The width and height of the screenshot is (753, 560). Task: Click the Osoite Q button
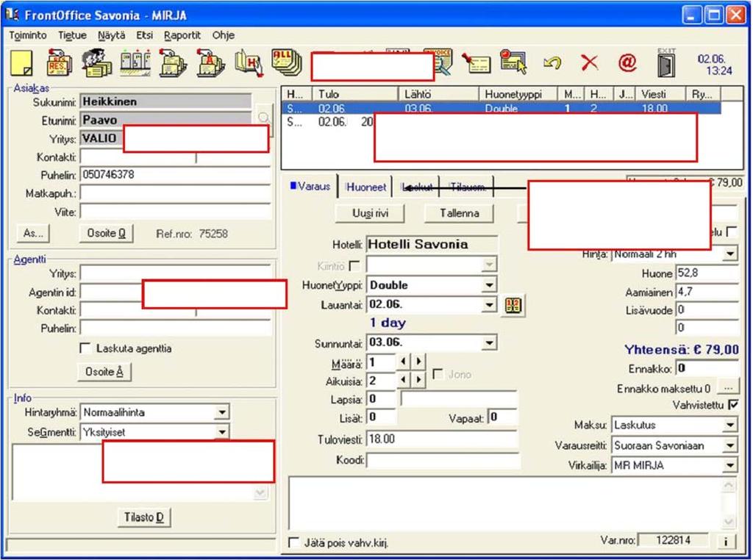tap(106, 233)
